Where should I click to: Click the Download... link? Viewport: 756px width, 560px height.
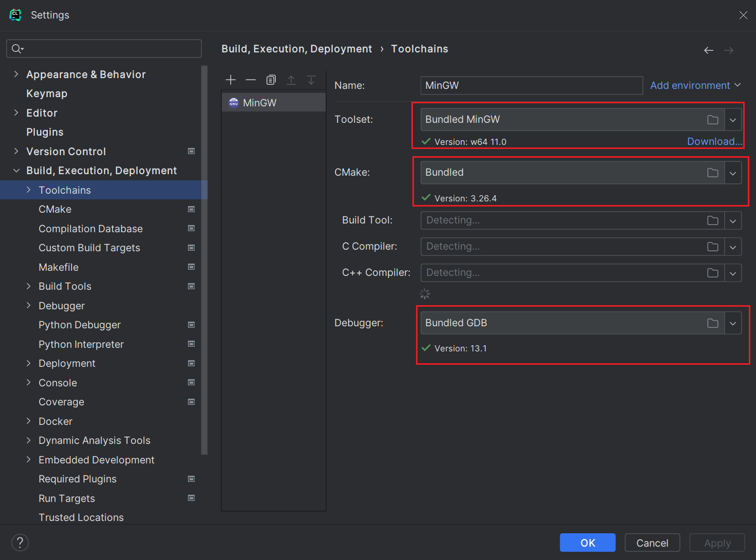(x=714, y=141)
